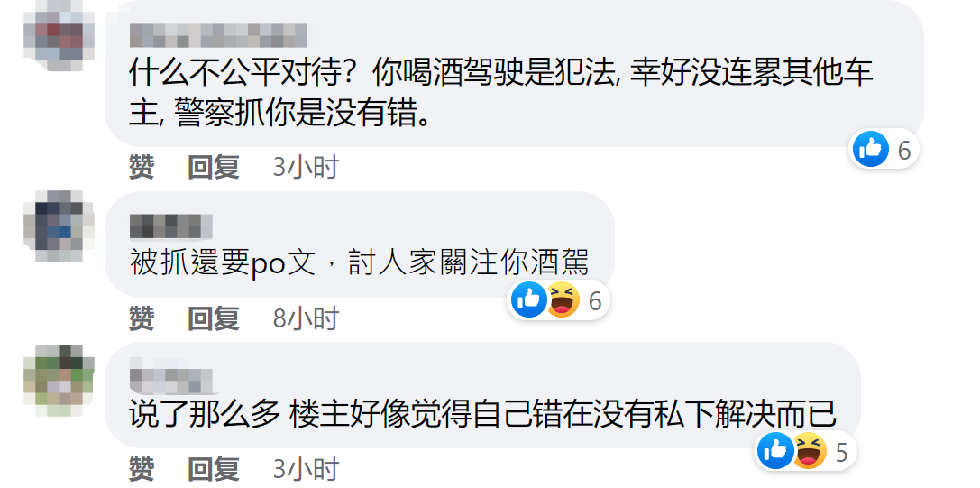The height and width of the screenshot is (488, 980).
Task: Open the 8小时 timestamp link
Action: (x=306, y=318)
